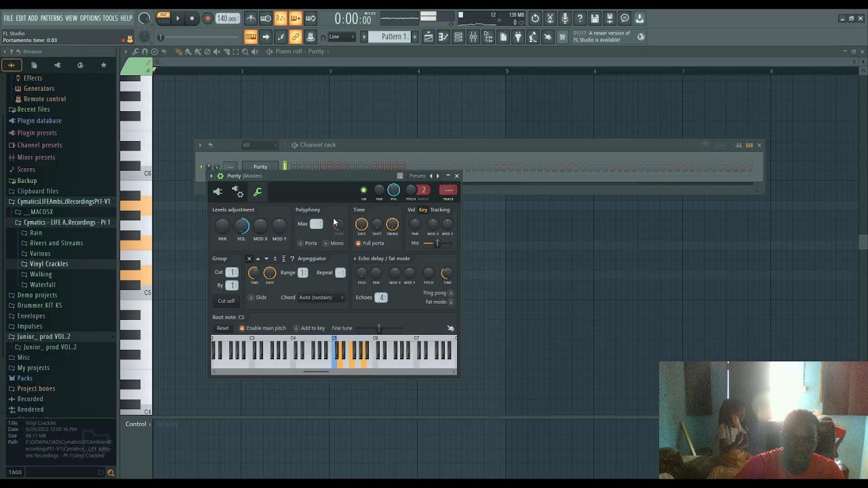
Task: Open the TOOLS menu
Action: (x=111, y=18)
